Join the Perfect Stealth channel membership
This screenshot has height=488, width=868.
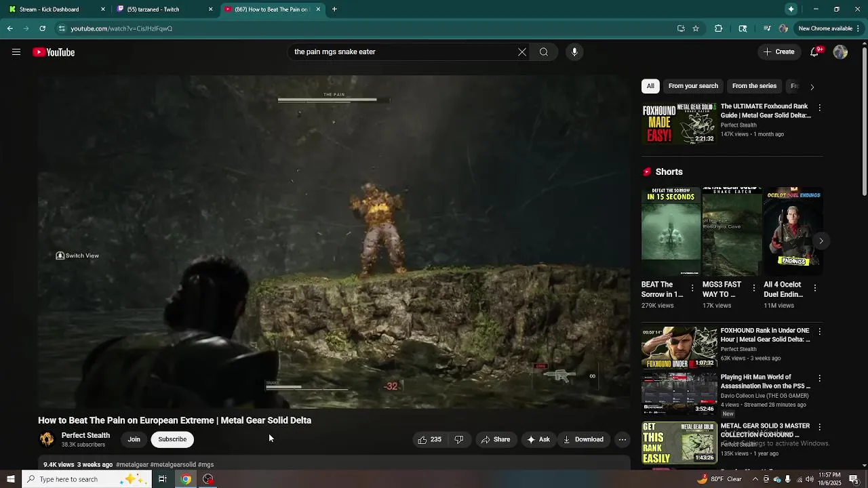tap(134, 439)
